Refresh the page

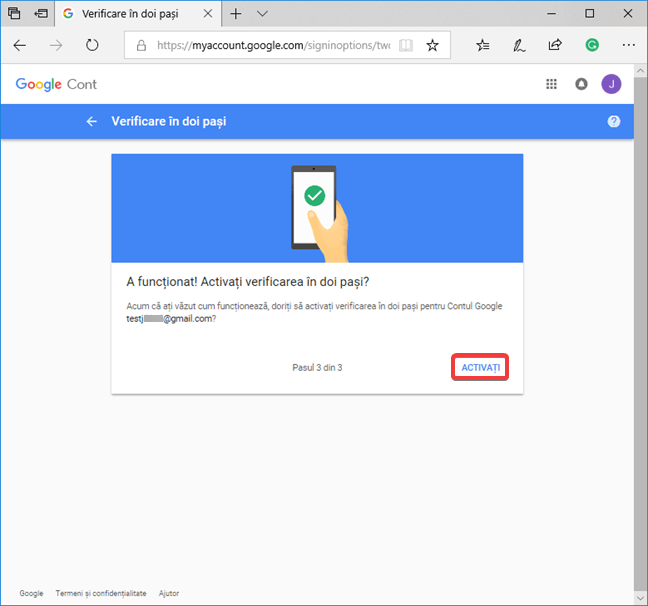click(x=92, y=45)
